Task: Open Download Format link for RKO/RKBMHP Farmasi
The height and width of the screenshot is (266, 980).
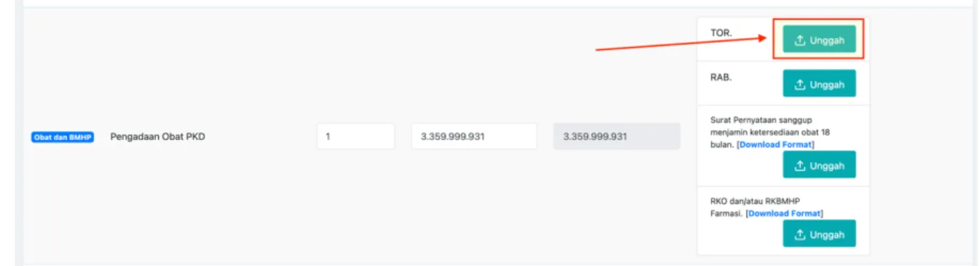Action: 785,213
